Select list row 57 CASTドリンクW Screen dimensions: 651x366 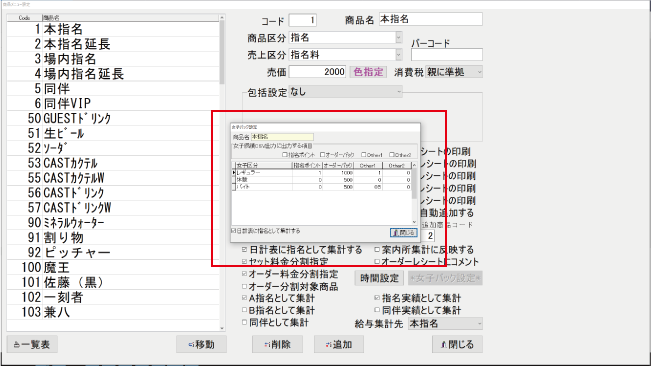pyautogui.click(x=113, y=208)
